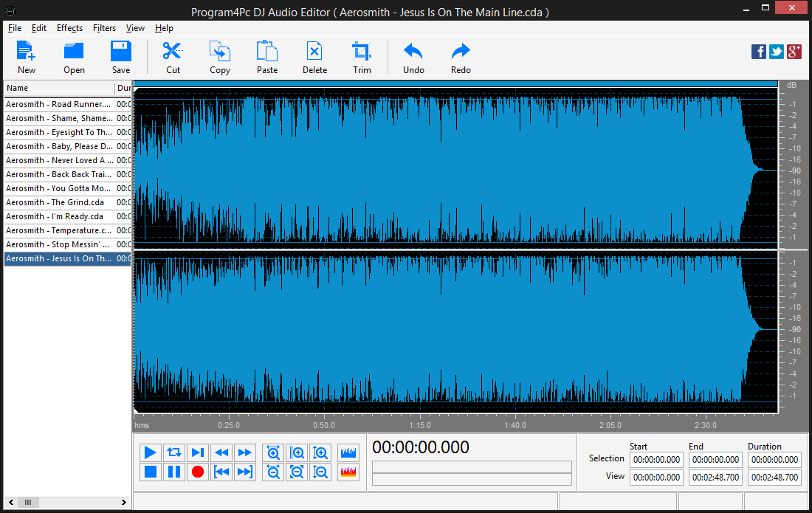Zoom in on the selection
Image resolution: width=812 pixels, height=513 pixels.
point(297,452)
